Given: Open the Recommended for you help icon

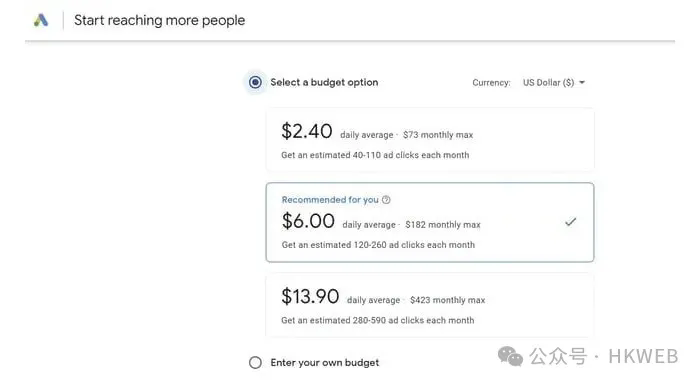Looking at the screenshot, I should coord(386,200).
